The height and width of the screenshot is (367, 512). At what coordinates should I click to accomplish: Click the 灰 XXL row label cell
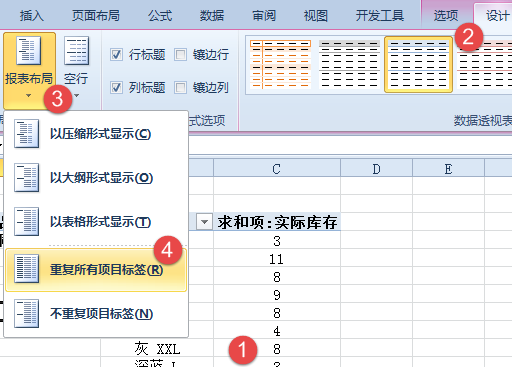[157, 349]
